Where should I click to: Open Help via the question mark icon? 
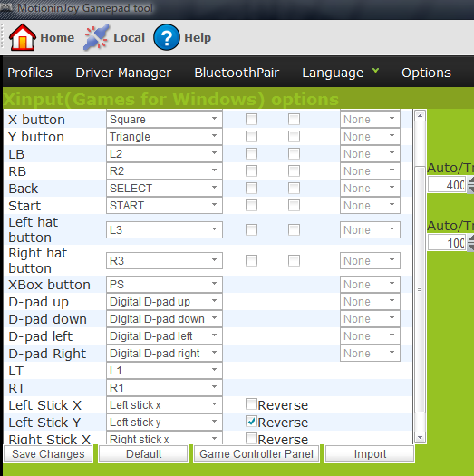167,37
